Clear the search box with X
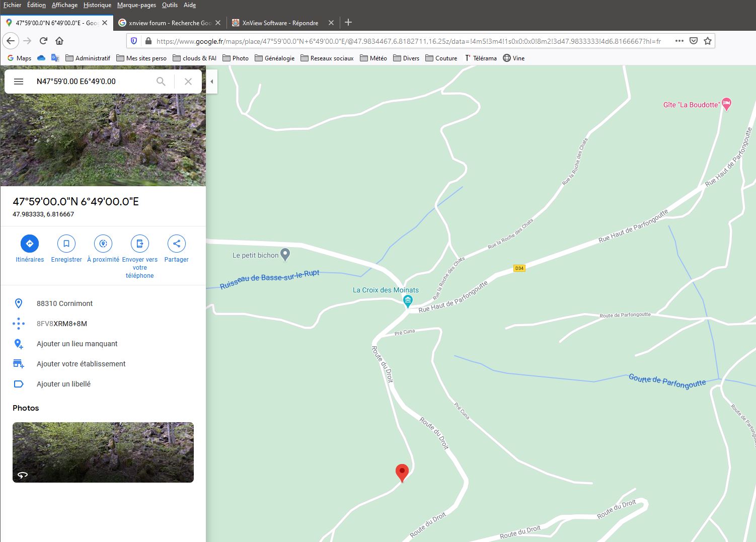 pyautogui.click(x=188, y=82)
